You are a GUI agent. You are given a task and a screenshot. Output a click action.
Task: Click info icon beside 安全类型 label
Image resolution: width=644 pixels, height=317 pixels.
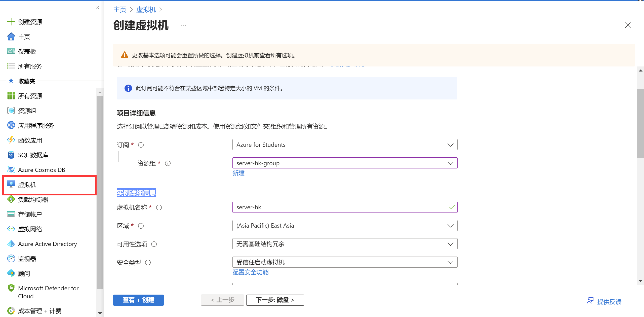point(148,263)
